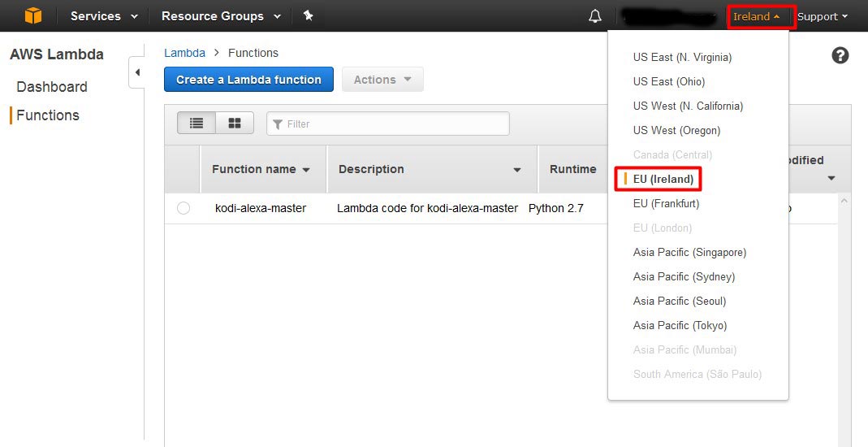Select Asia Pacific (Singapore) region
868x447 pixels.
tap(689, 252)
